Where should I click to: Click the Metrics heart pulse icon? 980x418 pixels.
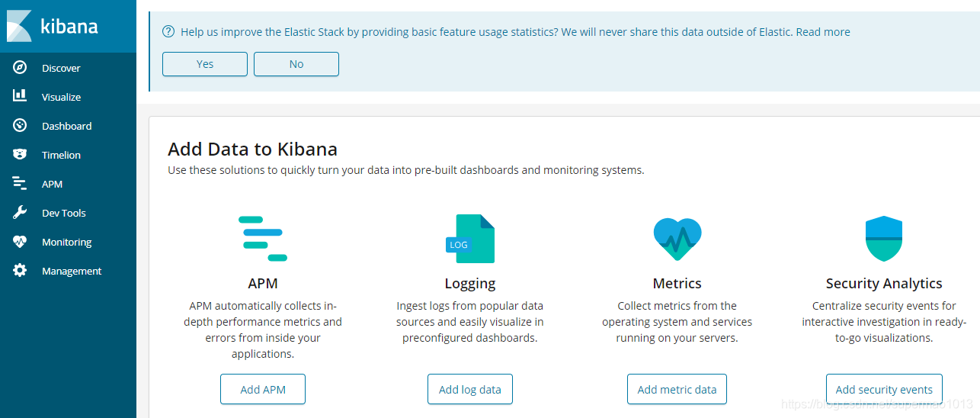tap(677, 240)
